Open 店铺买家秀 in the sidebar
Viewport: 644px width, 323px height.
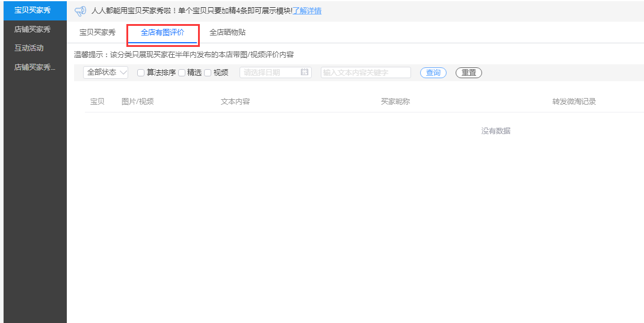(x=33, y=29)
